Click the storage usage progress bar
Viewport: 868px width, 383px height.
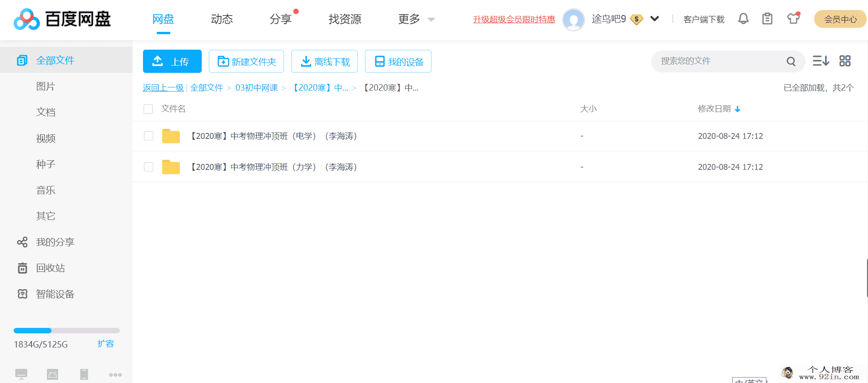pyautogui.click(x=66, y=331)
